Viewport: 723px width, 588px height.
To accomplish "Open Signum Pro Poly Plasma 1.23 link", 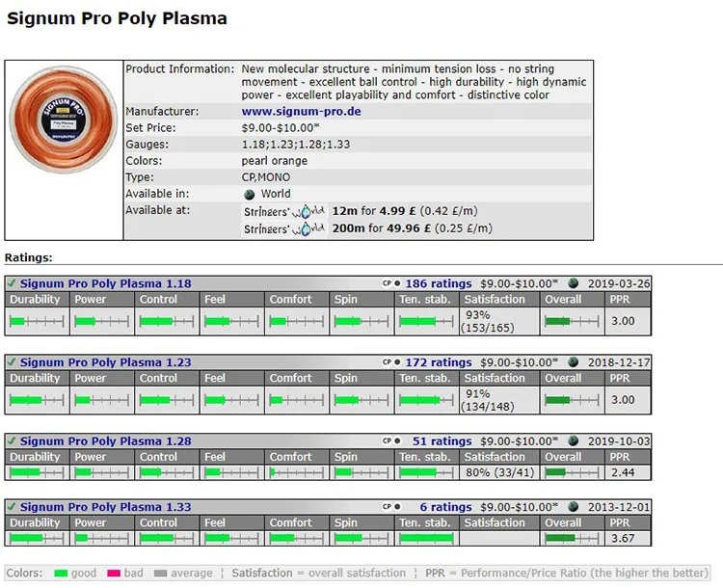I will tap(106, 362).
